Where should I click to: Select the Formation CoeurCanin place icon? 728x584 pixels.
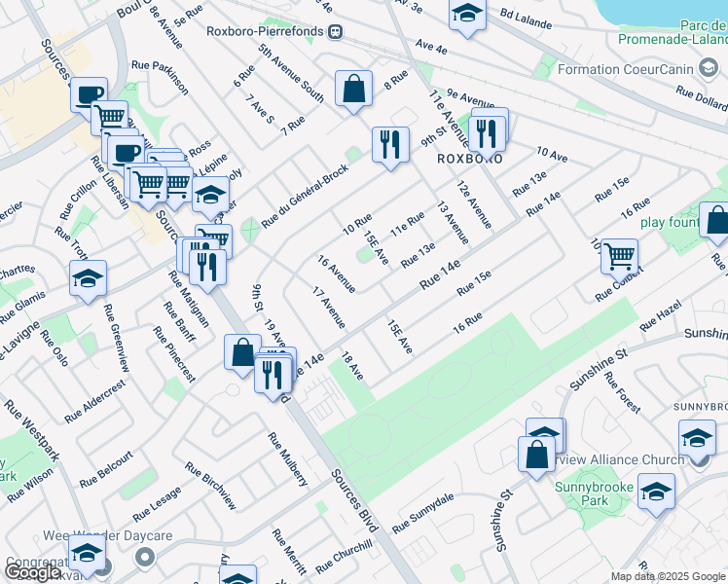[x=709, y=69]
